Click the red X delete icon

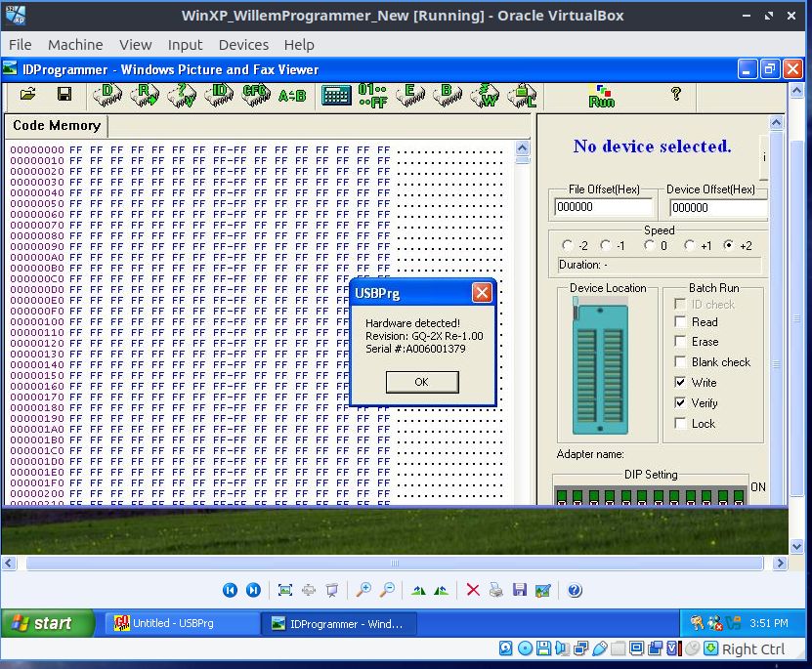pyautogui.click(x=473, y=590)
